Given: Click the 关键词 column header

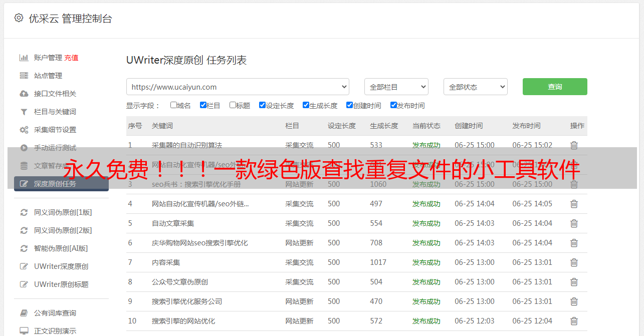Looking at the screenshot, I should pos(162,126).
